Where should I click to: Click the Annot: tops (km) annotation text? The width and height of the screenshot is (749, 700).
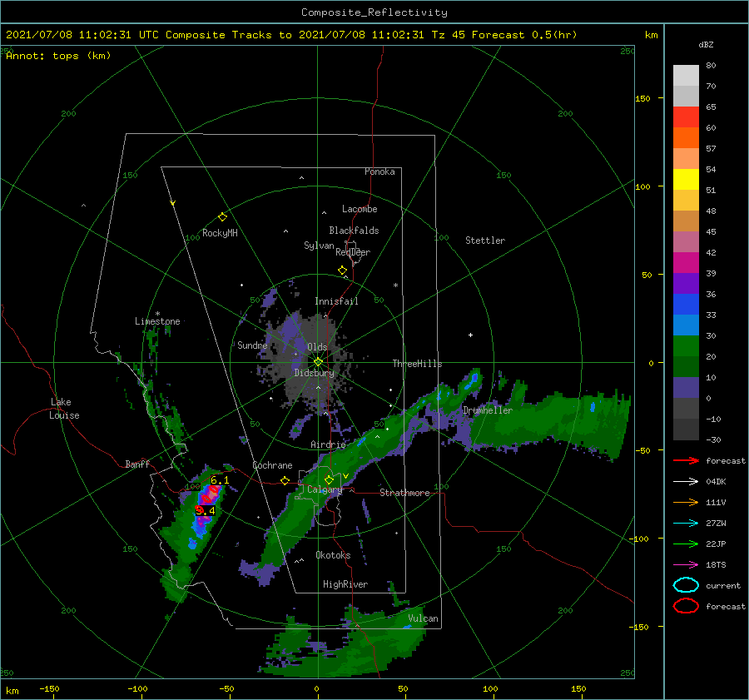(58, 56)
